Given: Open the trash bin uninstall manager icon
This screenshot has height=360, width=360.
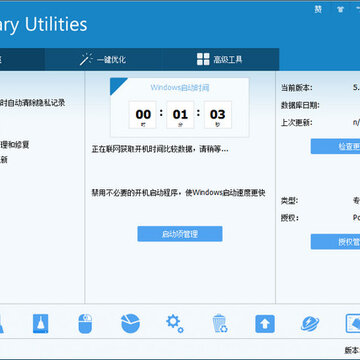Looking at the screenshot, I should click(220, 324).
